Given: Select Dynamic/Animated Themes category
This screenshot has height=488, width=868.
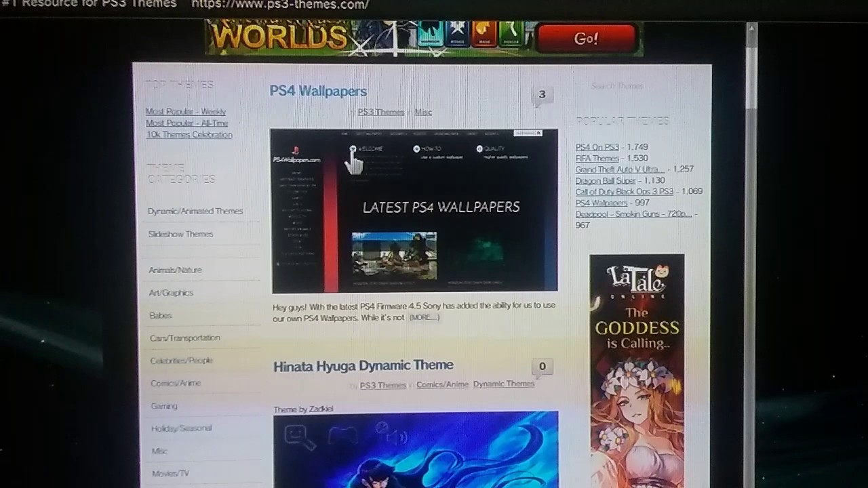Looking at the screenshot, I should click(195, 211).
